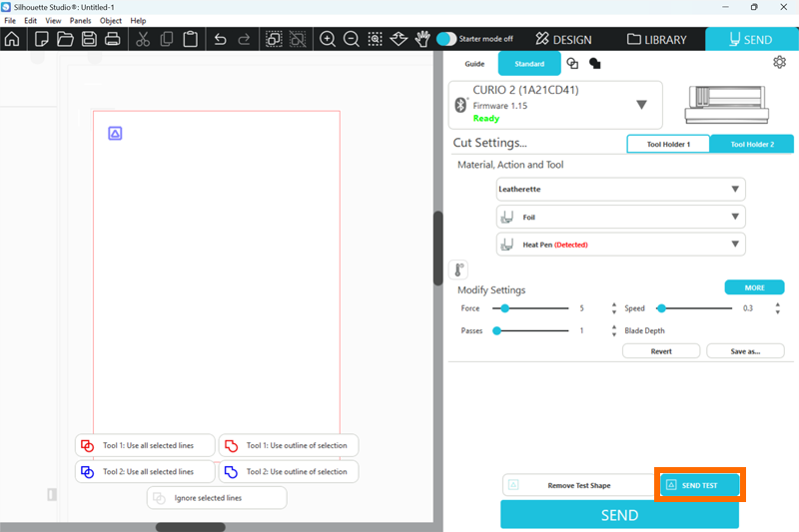Screen dimensions: 799x532
Task: Expand the CURIO 2 machine selector
Action: 641,105
